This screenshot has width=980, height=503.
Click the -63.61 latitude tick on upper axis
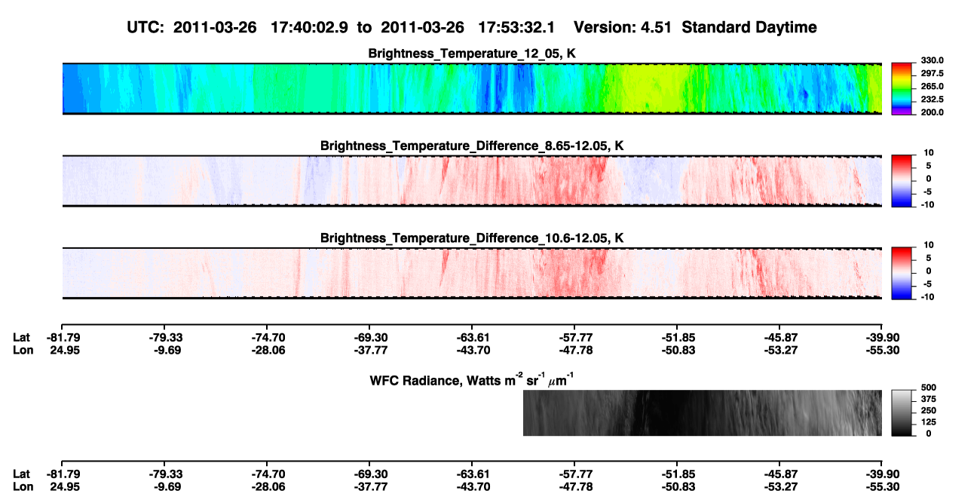click(x=472, y=338)
